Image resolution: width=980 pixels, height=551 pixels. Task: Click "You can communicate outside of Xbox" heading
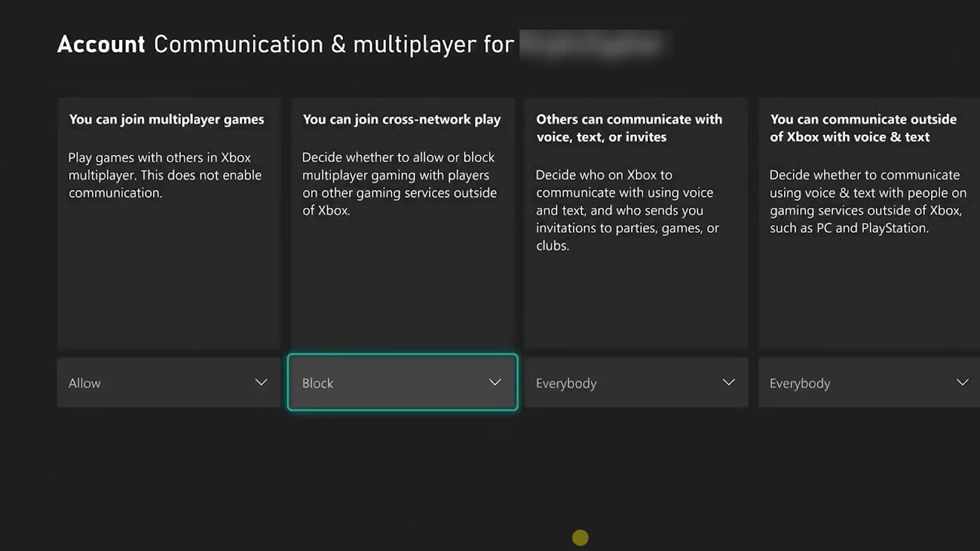click(x=863, y=128)
